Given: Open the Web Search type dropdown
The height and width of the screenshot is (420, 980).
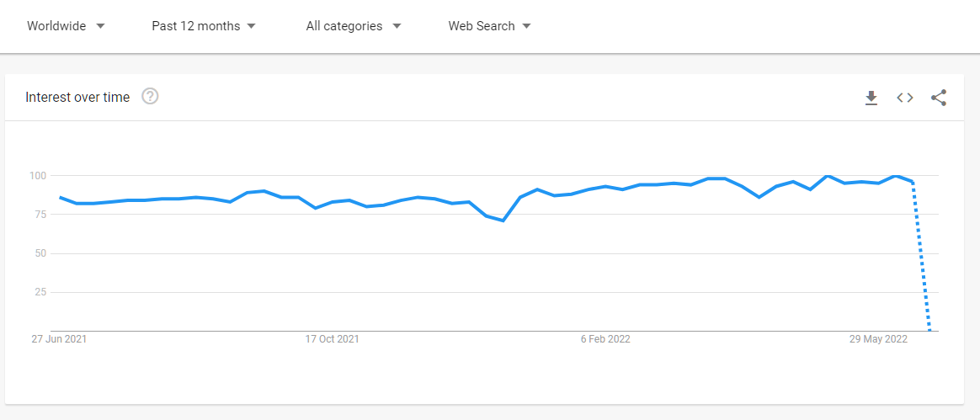Looking at the screenshot, I should click(489, 26).
